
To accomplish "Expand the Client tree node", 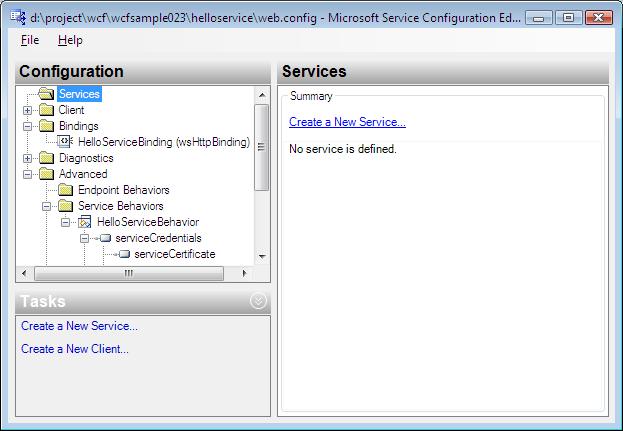I will click(x=27, y=110).
